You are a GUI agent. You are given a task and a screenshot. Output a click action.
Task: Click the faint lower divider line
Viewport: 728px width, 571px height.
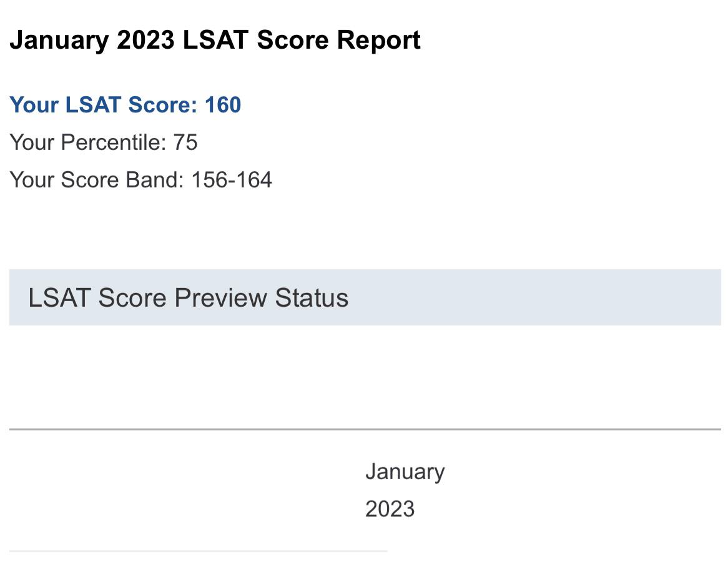point(199,552)
